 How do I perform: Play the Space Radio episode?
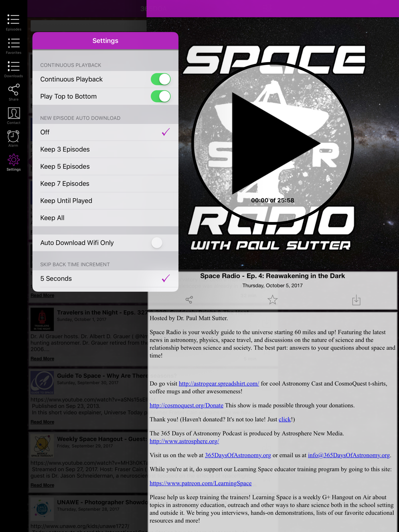(x=273, y=142)
